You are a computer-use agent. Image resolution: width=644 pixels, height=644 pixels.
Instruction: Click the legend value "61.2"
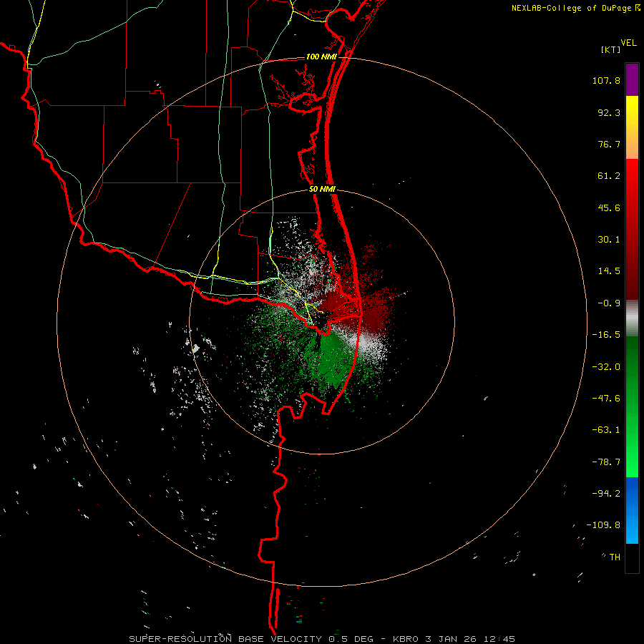609,176
